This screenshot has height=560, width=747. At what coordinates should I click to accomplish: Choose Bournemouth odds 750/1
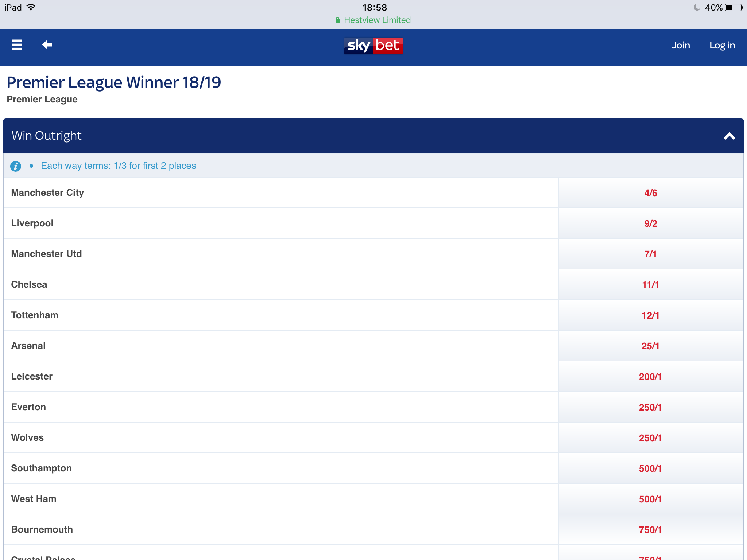tap(651, 530)
